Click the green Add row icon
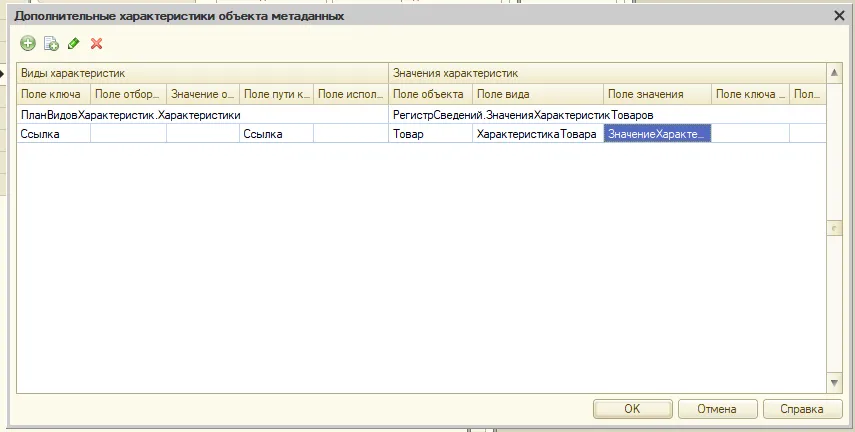Screen dimensions: 855x432 pos(28,43)
